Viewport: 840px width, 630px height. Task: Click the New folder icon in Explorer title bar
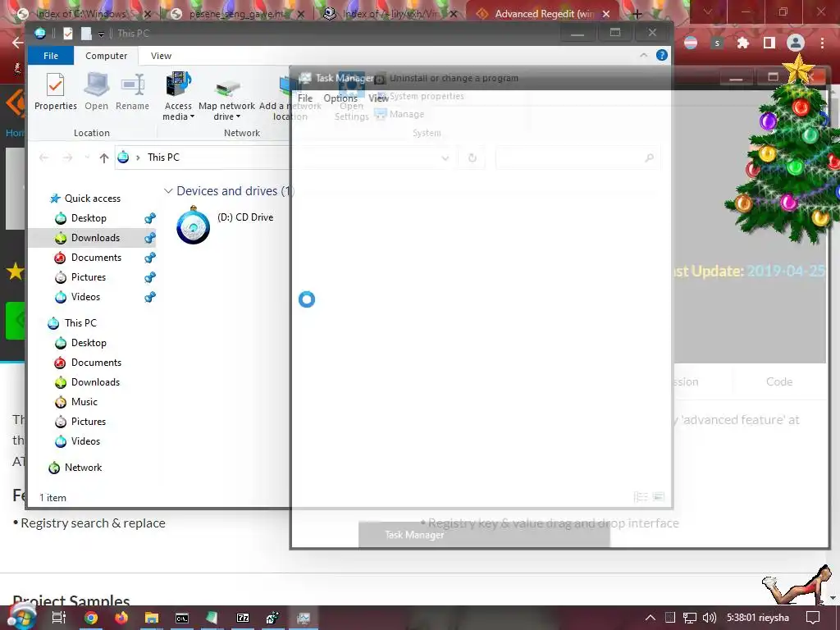click(x=85, y=33)
